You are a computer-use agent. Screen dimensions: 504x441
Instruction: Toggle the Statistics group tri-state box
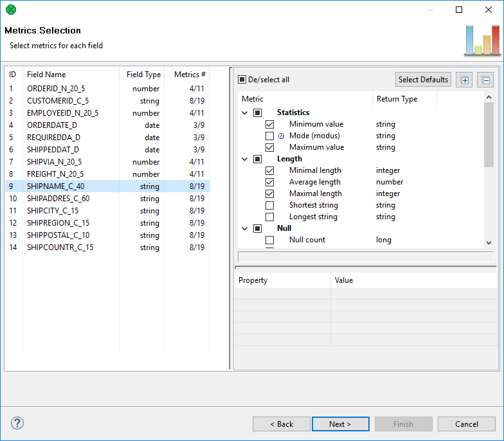[257, 113]
